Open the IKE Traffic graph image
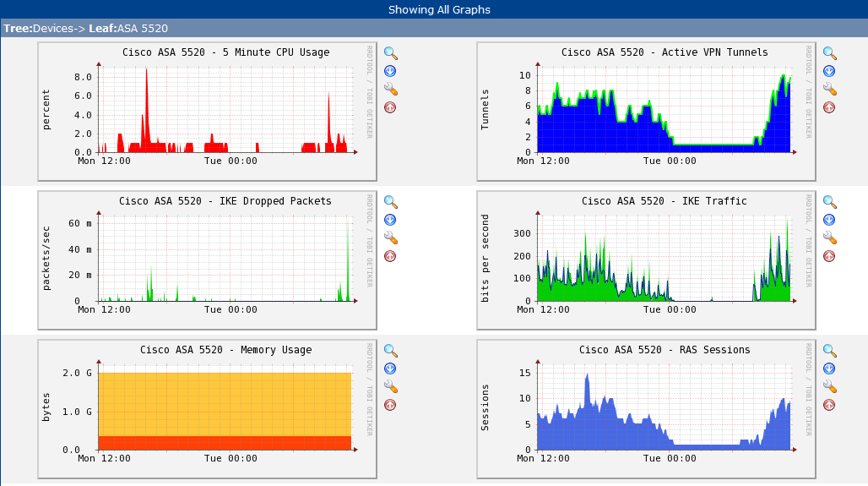Image resolution: width=868 pixels, height=486 pixels. [646, 260]
